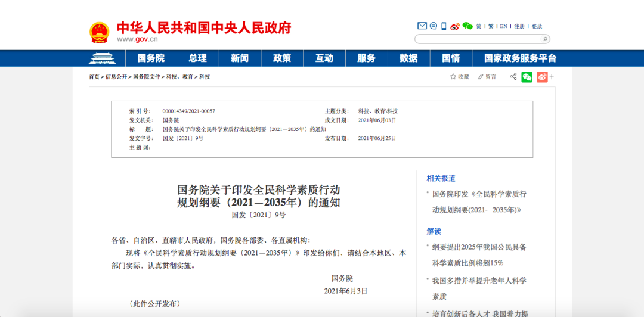
Task: Switch language to EN
Action: [504, 26]
